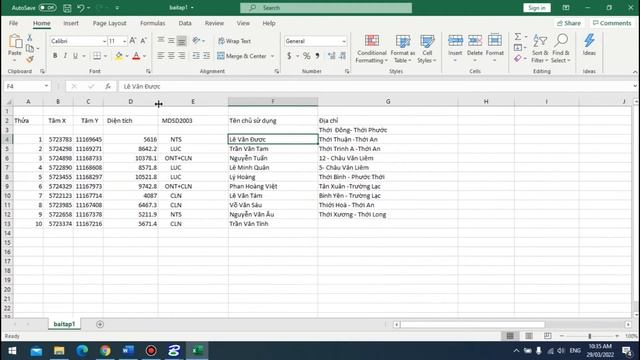The height and width of the screenshot is (360, 640).
Task: Click Align Left icon
Action: [161, 56]
